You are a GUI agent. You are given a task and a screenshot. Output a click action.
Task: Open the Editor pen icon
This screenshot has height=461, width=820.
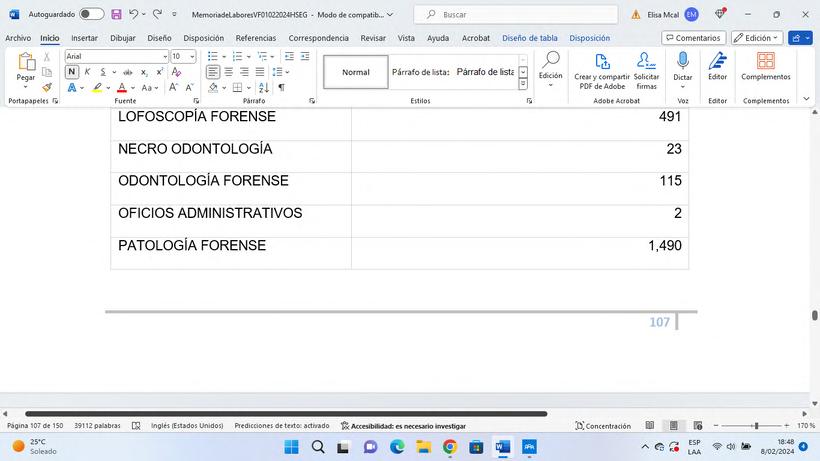tap(718, 61)
